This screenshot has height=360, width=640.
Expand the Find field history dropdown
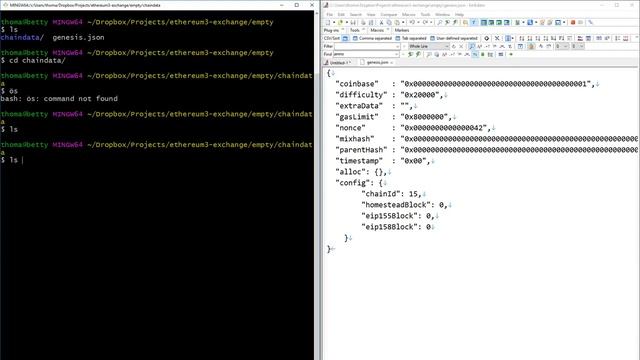[x=396, y=54]
